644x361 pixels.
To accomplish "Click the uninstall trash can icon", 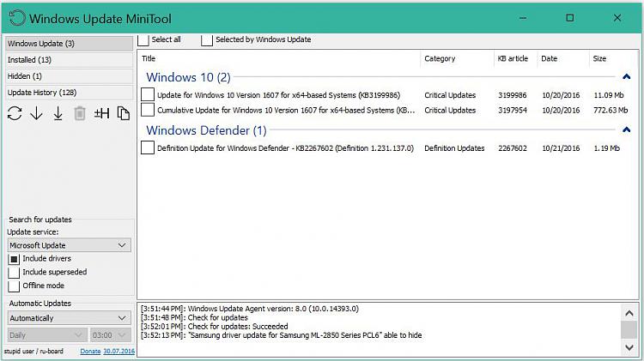I will (80, 113).
